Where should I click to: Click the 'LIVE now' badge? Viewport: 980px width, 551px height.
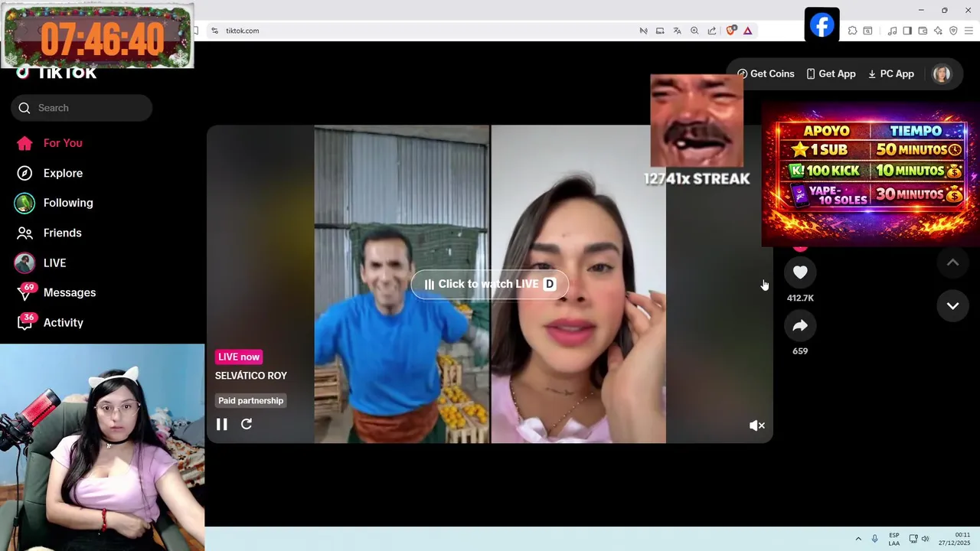[x=239, y=357]
